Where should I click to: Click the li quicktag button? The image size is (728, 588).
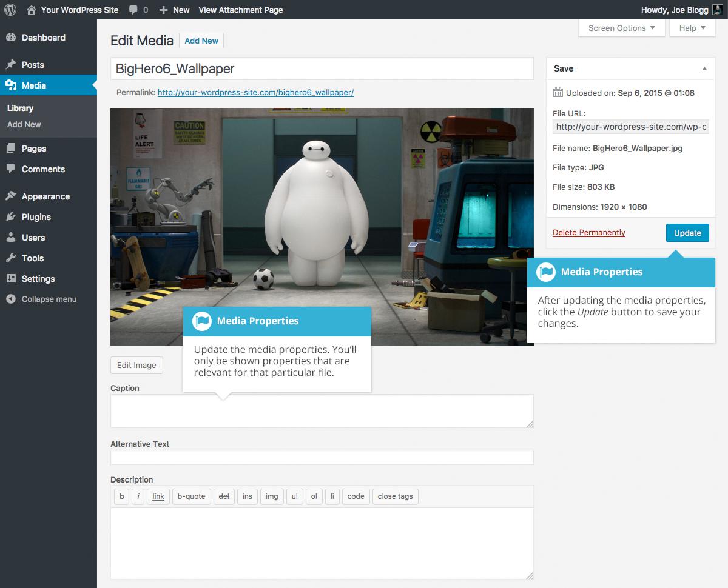coord(332,496)
